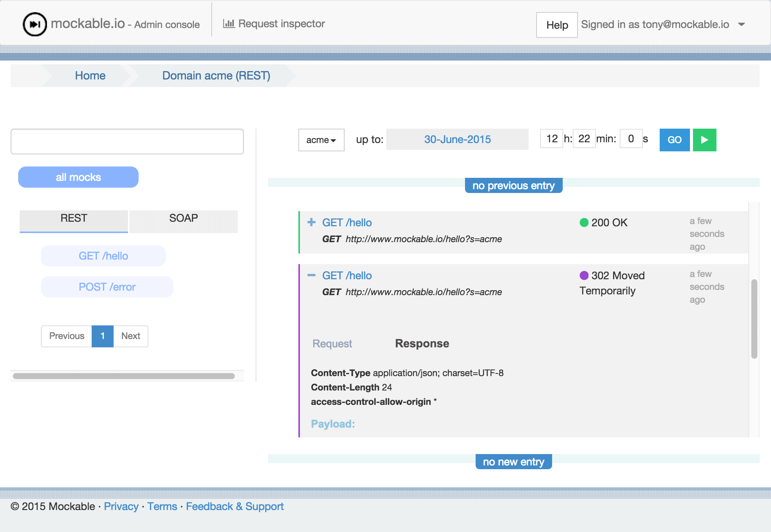Open the acme domain dropdown
771x532 pixels.
click(321, 140)
